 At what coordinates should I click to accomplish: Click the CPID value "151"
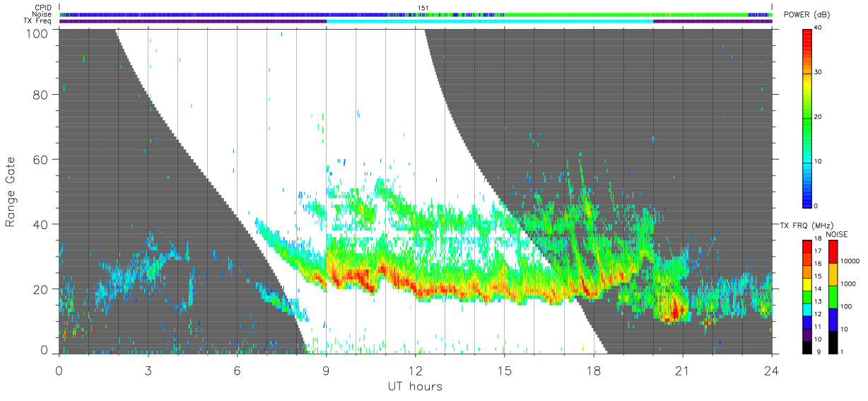(423, 8)
